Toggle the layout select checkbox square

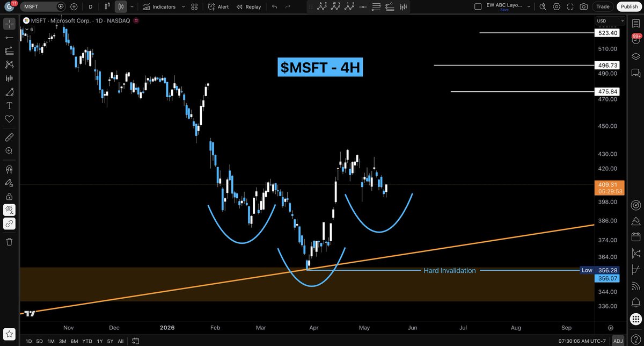point(478,6)
